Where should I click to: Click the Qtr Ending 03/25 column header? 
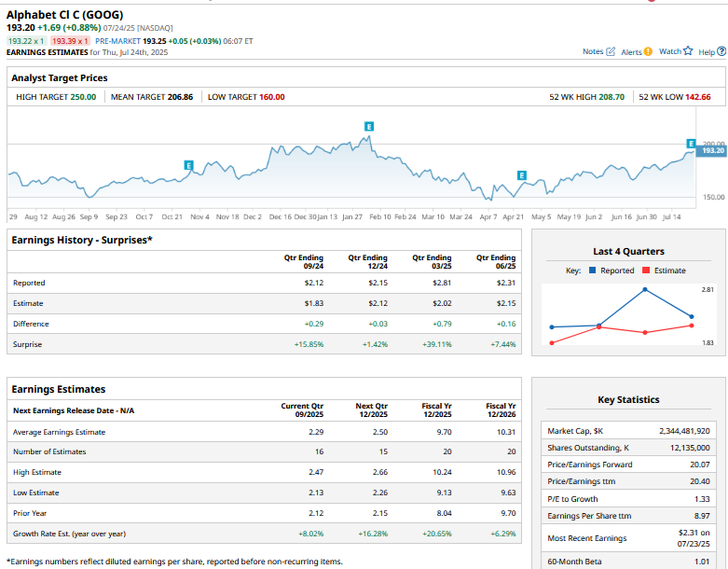(432, 261)
